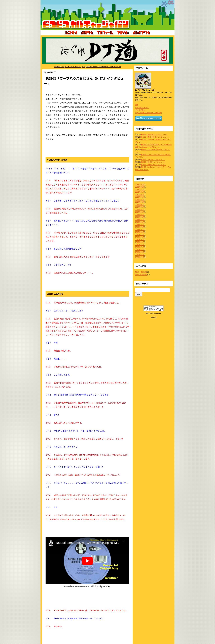This screenshot has width=215, height=644.
Task: Open the 2015年08月 archive
Action: tap(139, 220)
